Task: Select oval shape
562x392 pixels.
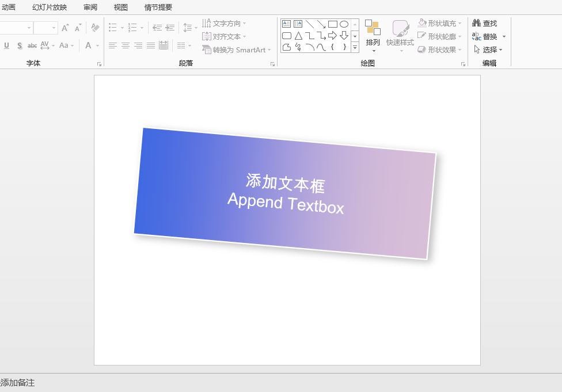Action: [344, 24]
